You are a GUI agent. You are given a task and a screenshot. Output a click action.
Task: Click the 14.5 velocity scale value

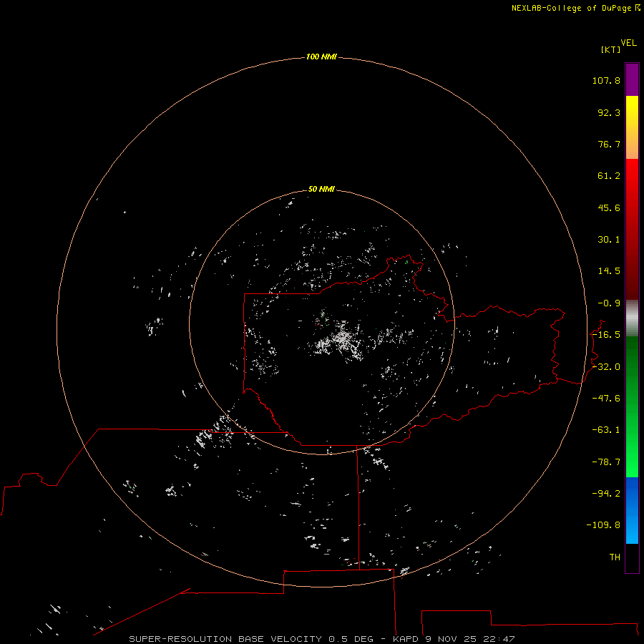(x=609, y=271)
